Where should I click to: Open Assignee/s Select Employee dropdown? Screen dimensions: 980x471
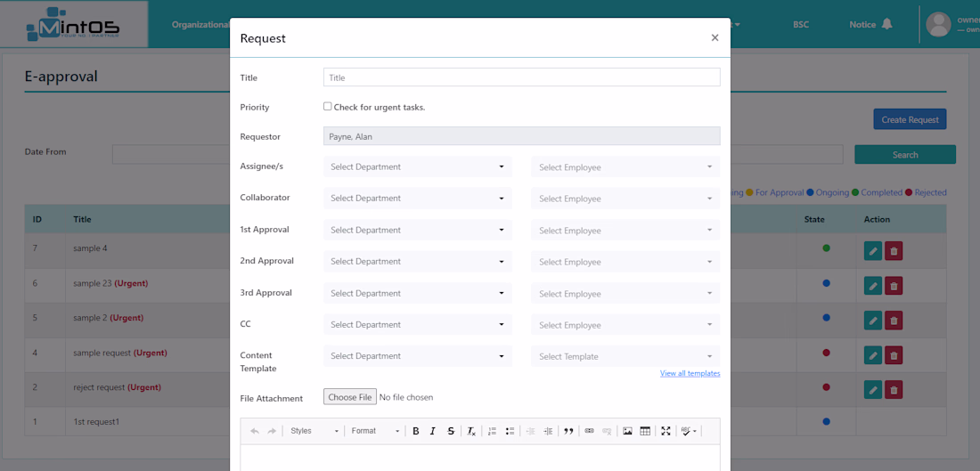625,166
